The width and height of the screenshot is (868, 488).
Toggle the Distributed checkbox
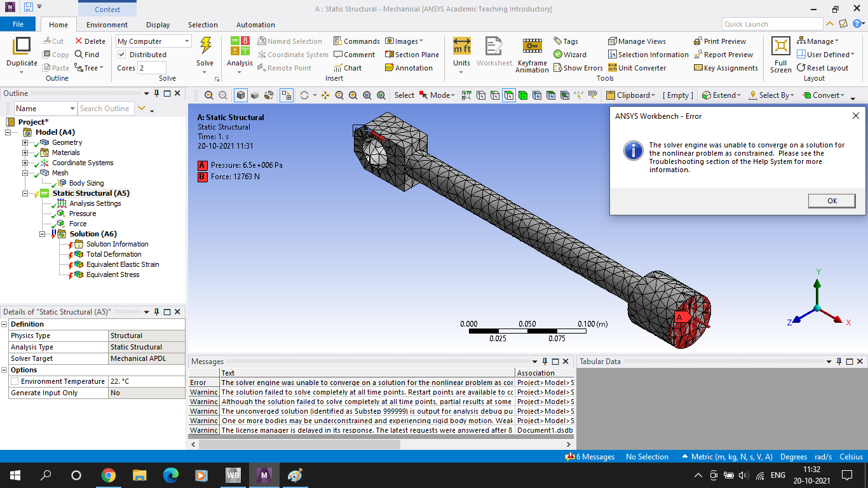pyautogui.click(x=122, y=55)
